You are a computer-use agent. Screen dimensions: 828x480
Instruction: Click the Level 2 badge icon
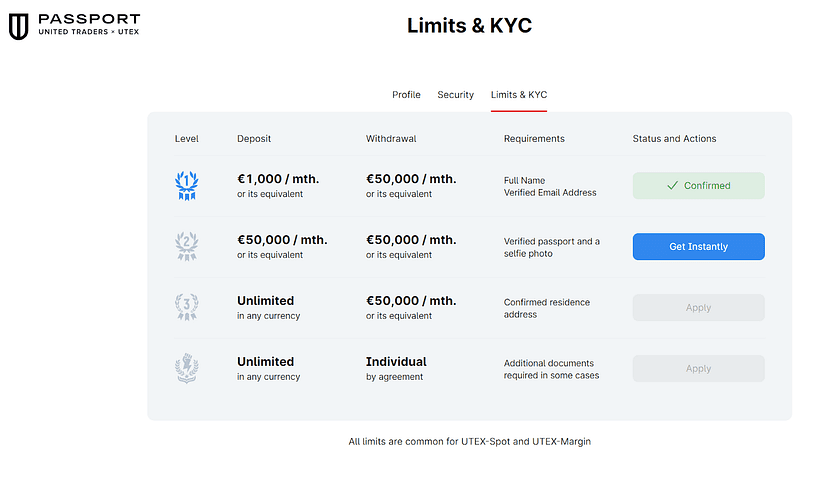coord(186,246)
